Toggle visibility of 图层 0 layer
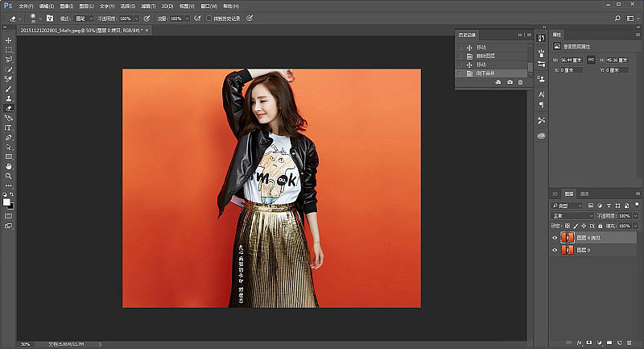Screen dimensions: 644x349 pos(555,251)
